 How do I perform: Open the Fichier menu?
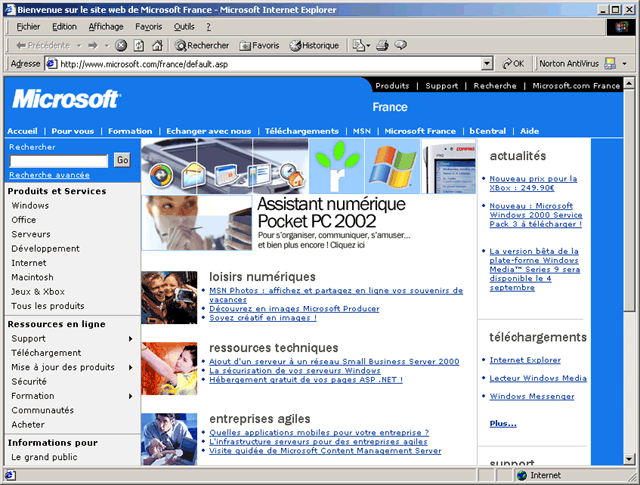pos(28,27)
